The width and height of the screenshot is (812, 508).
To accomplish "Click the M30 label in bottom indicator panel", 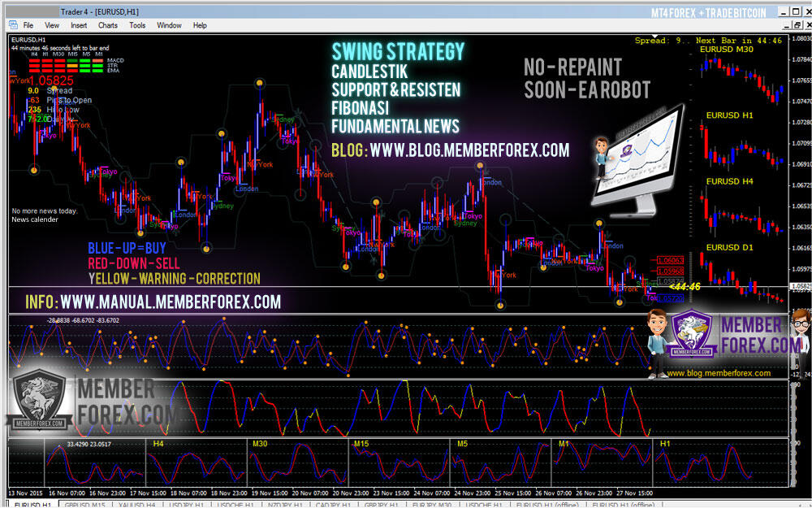I will tap(260, 445).
